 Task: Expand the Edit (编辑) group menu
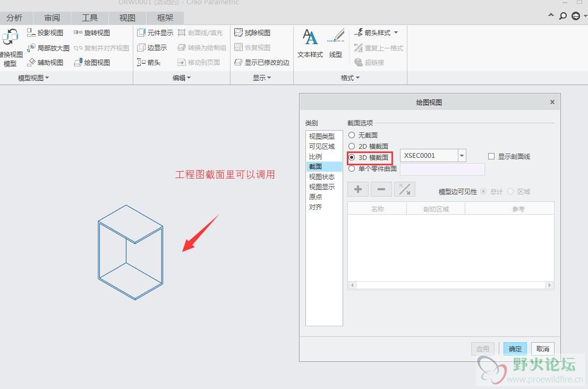pos(182,78)
